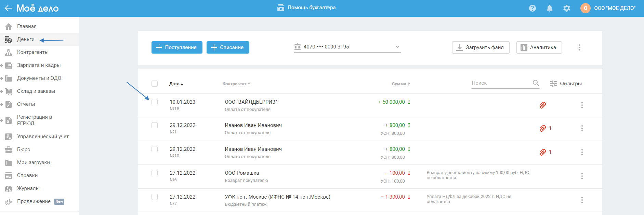644x215 pixels.
Task: Sort the table by Сумма column
Action: click(400, 84)
